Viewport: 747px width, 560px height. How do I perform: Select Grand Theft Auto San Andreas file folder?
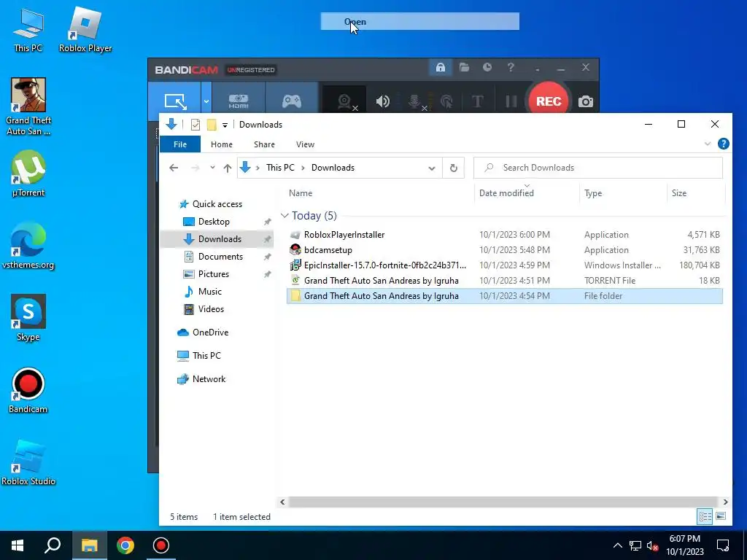[x=505, y=296]
